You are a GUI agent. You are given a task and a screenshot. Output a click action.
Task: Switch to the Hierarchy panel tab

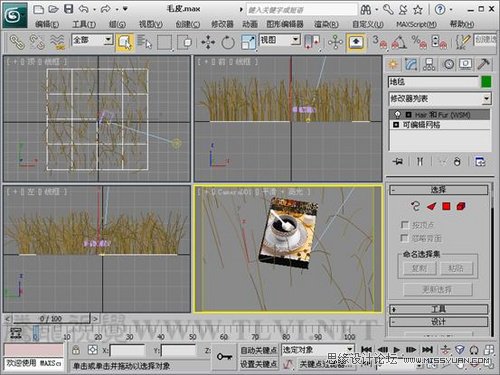[x=429, y=64]
